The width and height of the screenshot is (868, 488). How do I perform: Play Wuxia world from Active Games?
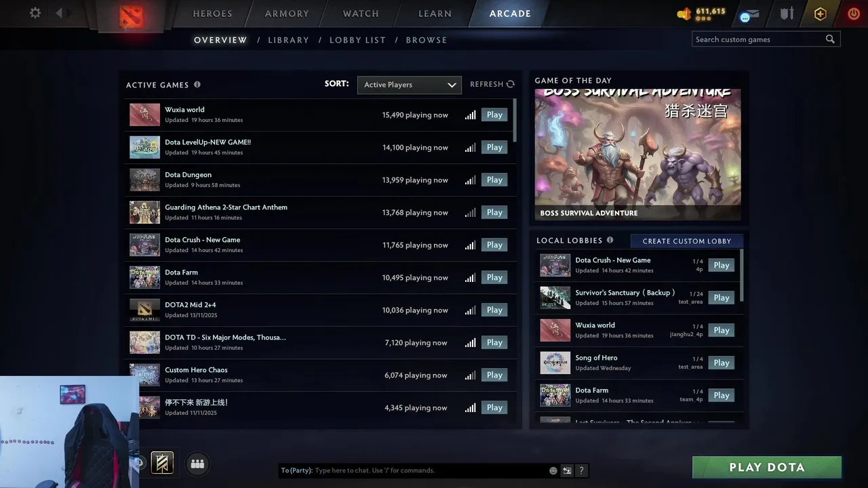pos(494,115)
